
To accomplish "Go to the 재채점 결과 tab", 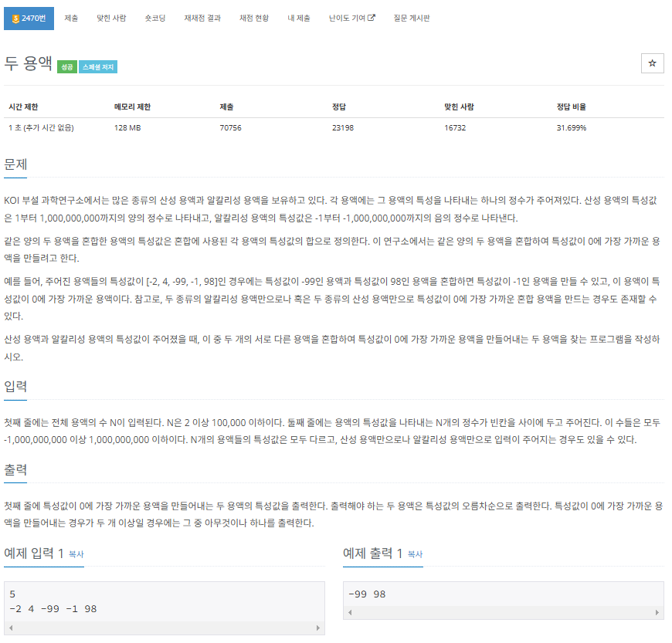I will point(202,19).
